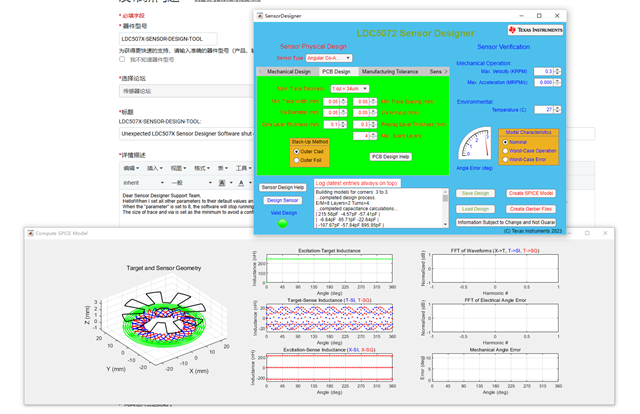The width and height of the screenshot is (640, 414).
Task: Click the Max. Acceleration value field
Action: point(544,82)
